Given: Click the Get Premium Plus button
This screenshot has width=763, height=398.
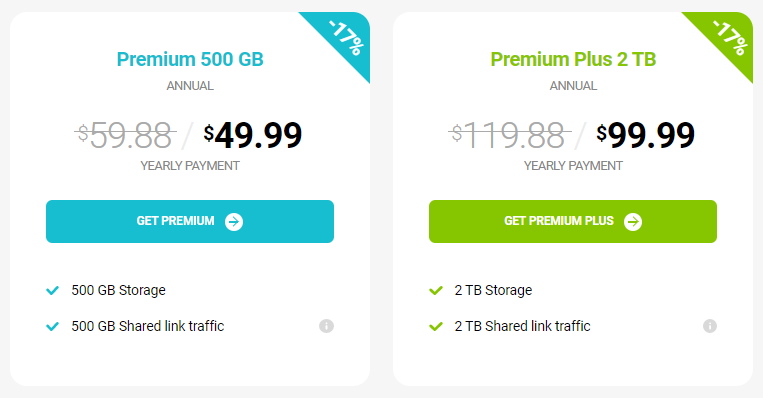Looking at the screenshot, I should click(x=573, y=221).
